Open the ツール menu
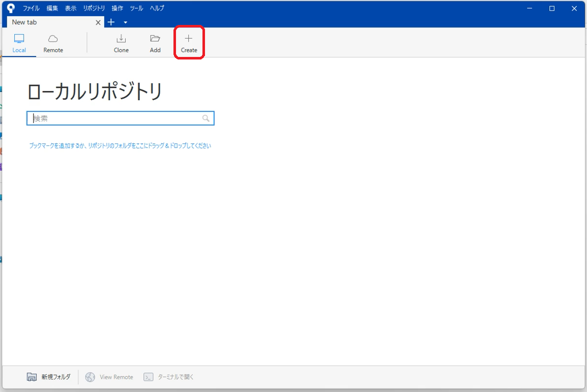The width and height of the screenshot is (587, 392). 137,8
